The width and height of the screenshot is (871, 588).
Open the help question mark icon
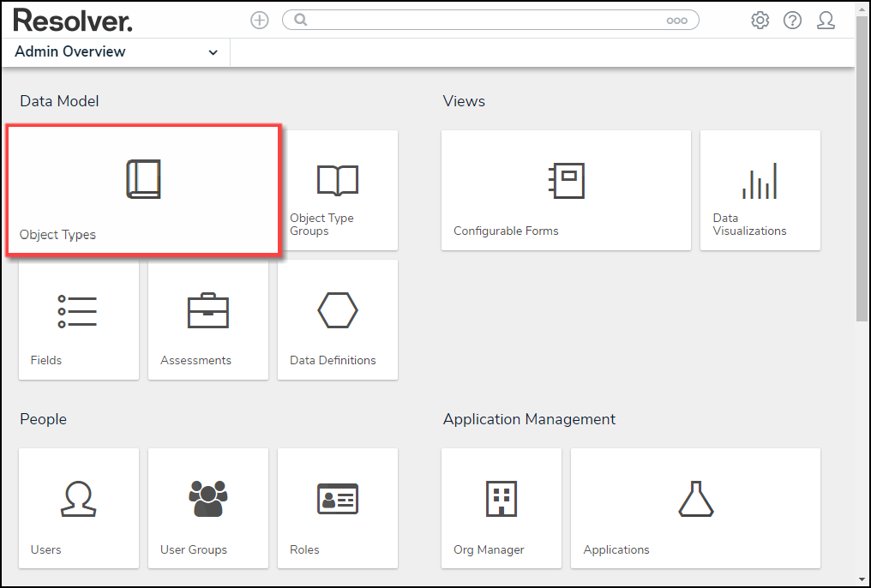click(x=792, y=21)
